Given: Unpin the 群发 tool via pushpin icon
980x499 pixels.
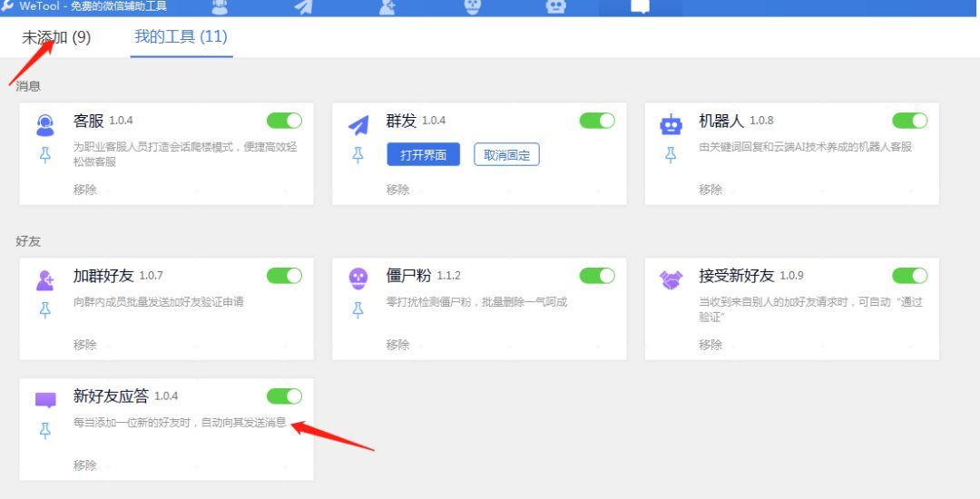Looking at the screenshot, I should [358, 155].
